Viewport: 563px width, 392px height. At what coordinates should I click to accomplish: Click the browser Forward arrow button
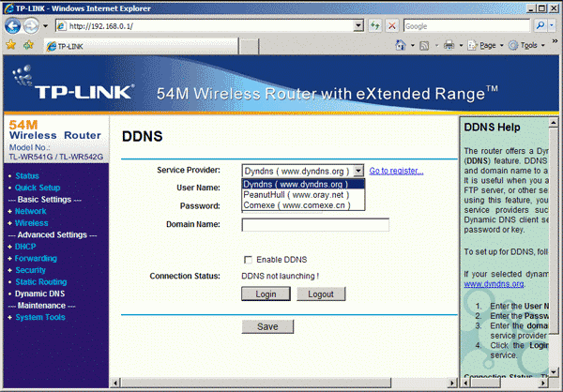click(x=31, y=26)
